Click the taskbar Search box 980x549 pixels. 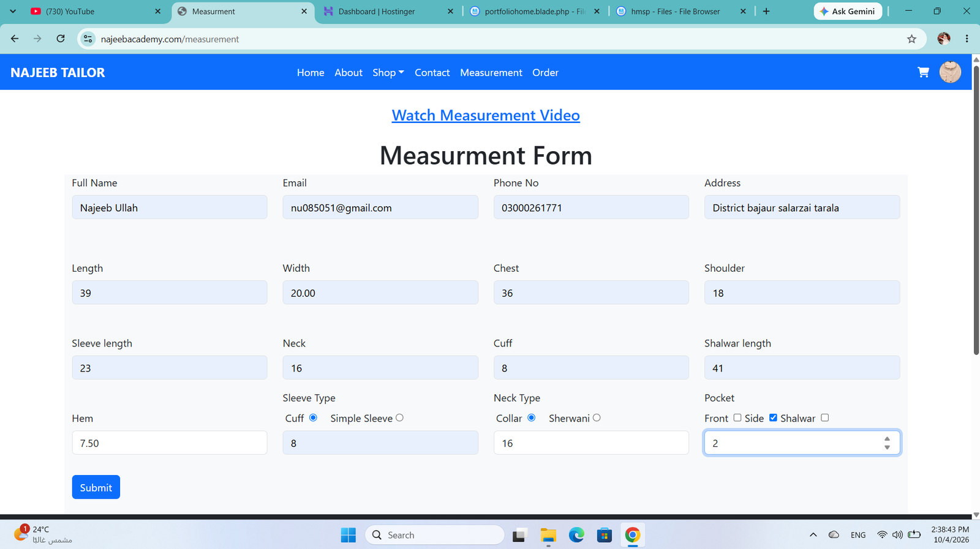tap(435, 535)
